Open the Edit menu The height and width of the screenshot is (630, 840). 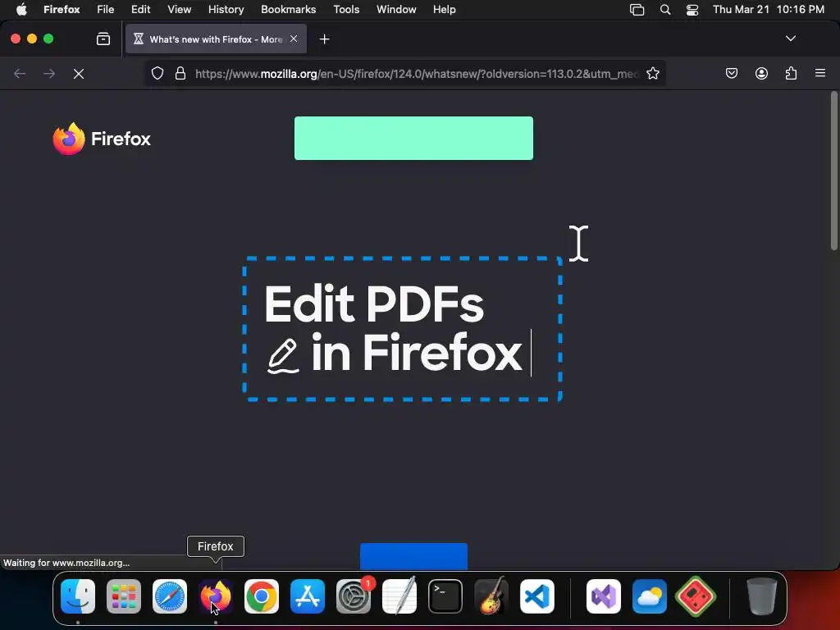tap(140, 10)
